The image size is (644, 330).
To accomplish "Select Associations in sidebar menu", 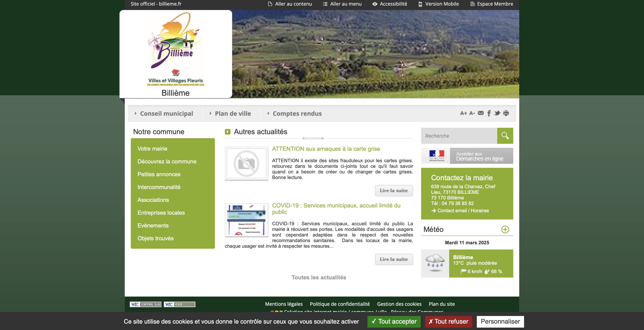I will click(153, 200).
